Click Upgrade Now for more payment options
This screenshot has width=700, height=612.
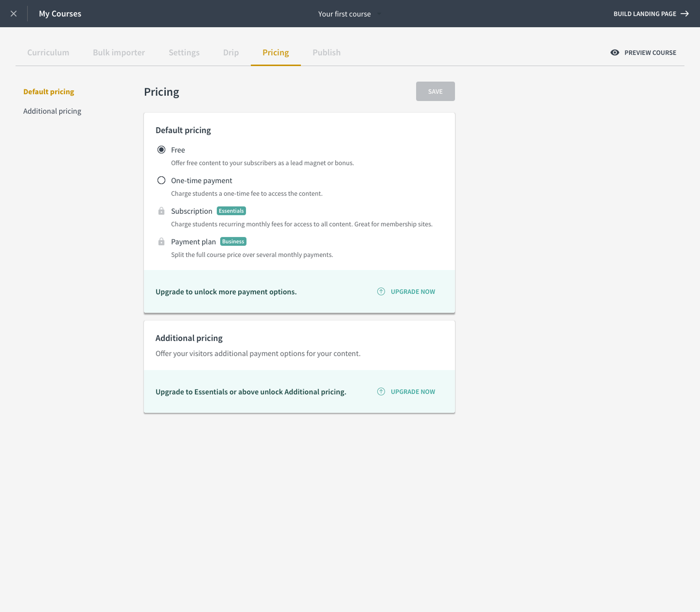(x=406, y=291)
